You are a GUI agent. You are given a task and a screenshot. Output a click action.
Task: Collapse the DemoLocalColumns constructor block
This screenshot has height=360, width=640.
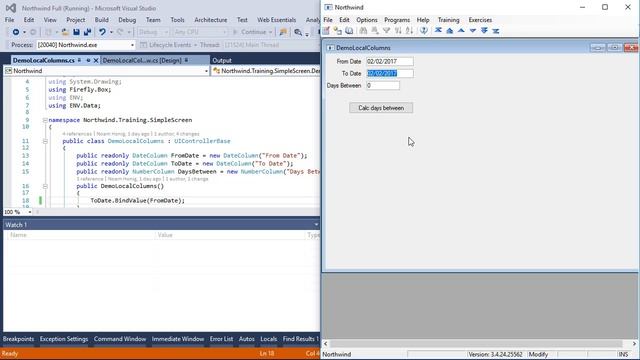pyautogui.click(x=45, y=186)
